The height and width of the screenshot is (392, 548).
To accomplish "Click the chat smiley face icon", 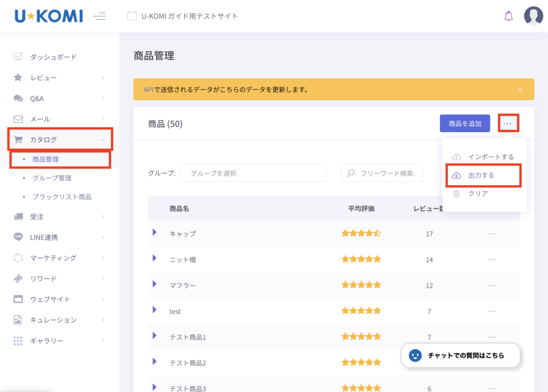I will click(x=414, y=355).
